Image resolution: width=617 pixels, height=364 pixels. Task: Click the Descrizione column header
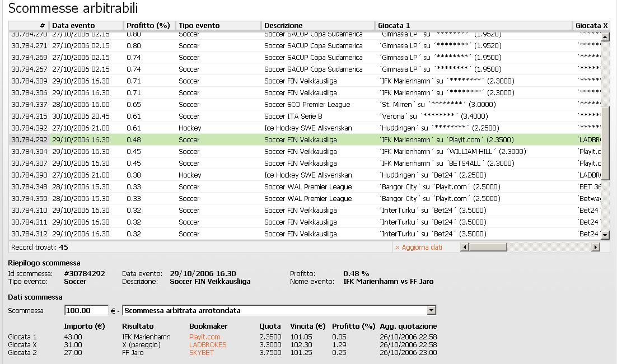click(x=318, y=26)
